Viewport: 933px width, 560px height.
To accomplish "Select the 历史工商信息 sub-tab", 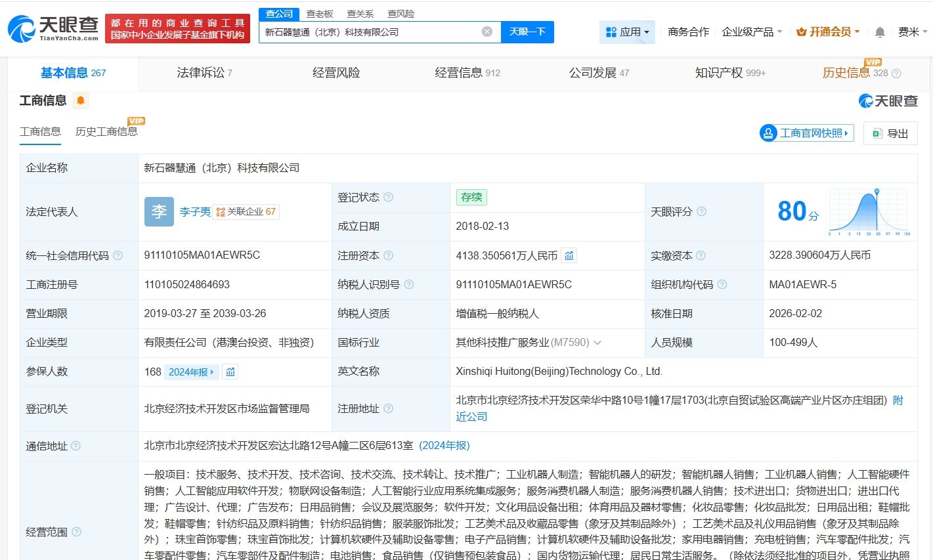I will (x=106, y=132).
